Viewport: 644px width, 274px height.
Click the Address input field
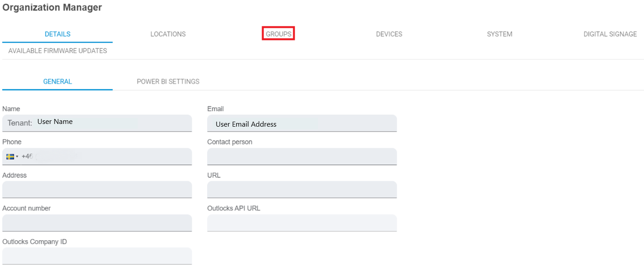point(97,189)
